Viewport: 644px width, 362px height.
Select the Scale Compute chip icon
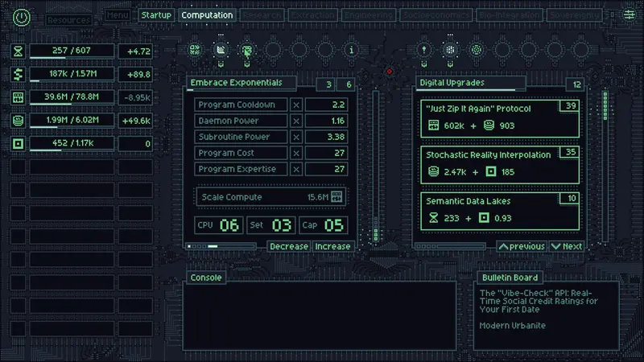pos(336,197)
